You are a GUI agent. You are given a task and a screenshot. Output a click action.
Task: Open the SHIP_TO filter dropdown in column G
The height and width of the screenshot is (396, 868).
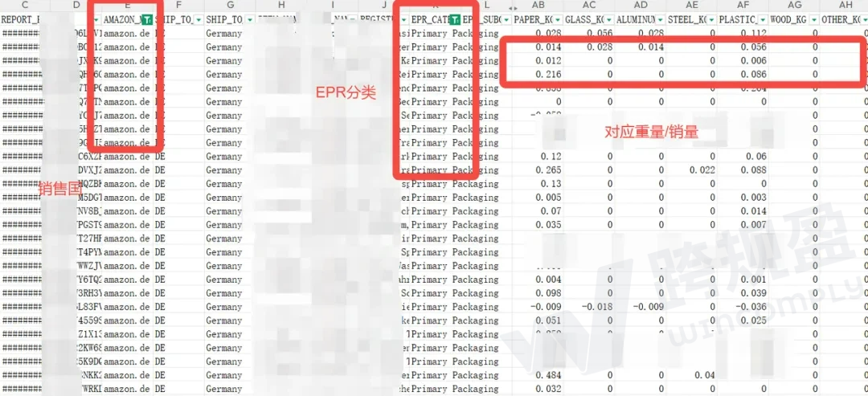point(248,20)
